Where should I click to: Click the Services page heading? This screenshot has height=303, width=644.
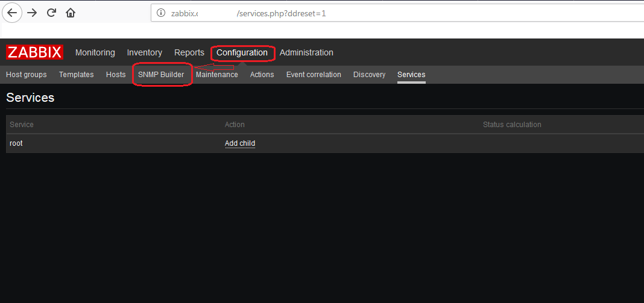[x=30, y=98]
